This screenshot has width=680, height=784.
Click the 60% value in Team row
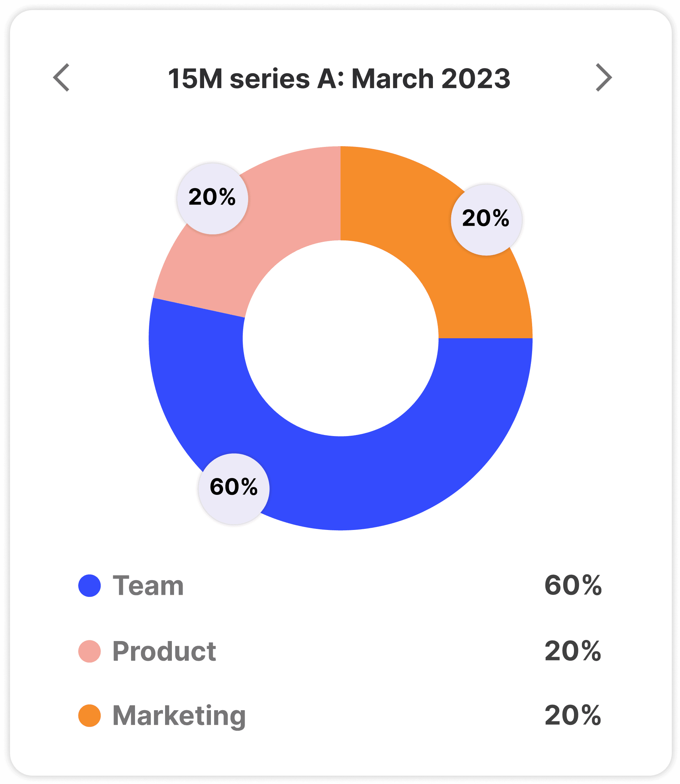pyautogui.click(x=573, y=585)
